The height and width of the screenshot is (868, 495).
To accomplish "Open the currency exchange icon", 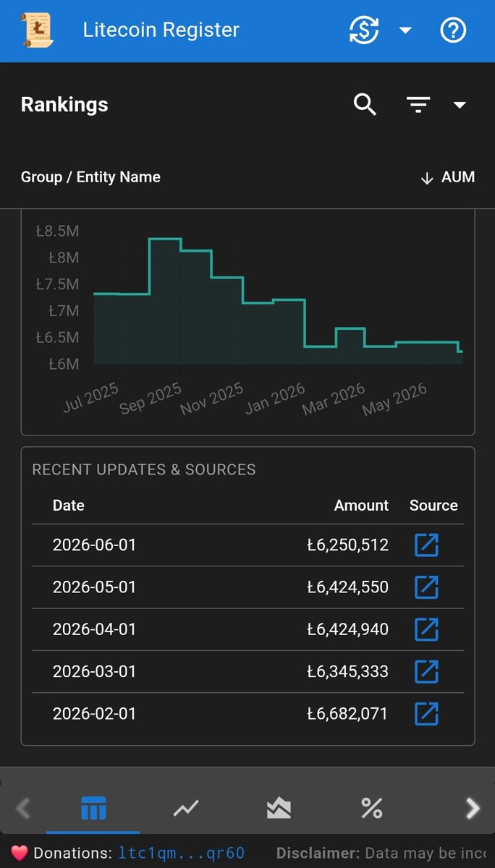I will tap(364, 30).
